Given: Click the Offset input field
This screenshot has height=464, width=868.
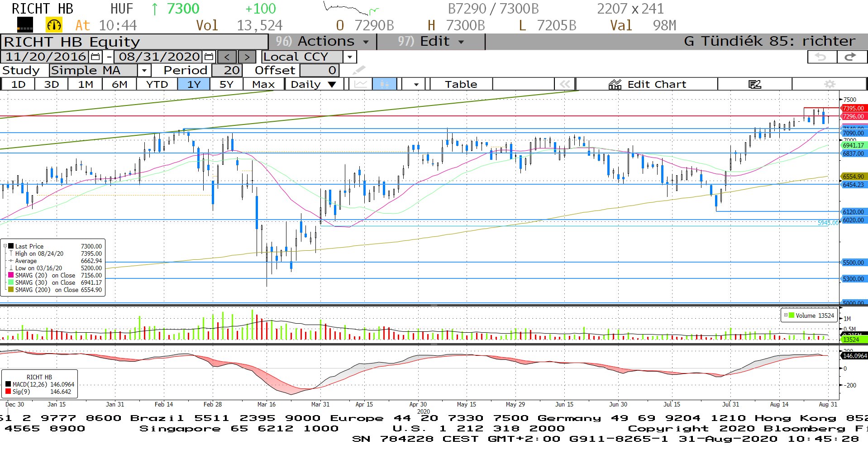Looking at the screenshot, I should tap(319, 71).
